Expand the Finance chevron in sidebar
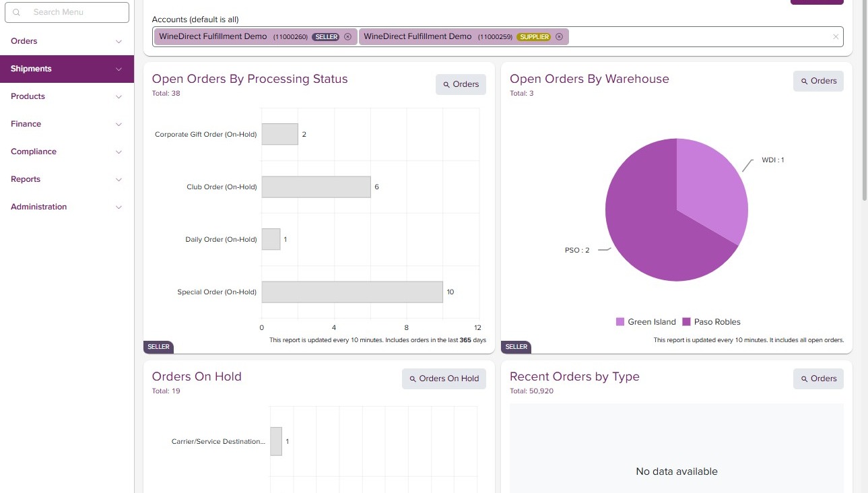Image resolution: width=868 pixels, height=493 pixels. pos(119,125)
